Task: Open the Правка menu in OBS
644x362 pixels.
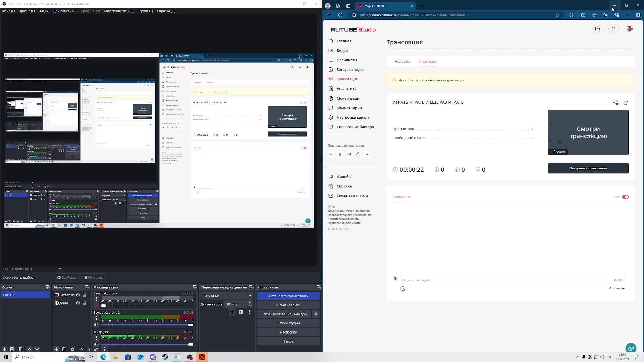Action: coord(27,11)
